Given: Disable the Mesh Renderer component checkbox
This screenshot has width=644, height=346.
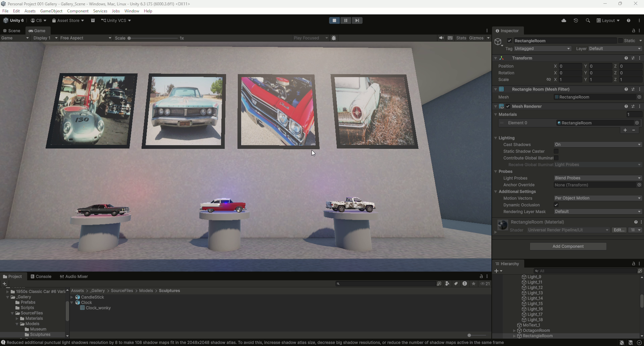Looking at the screenshot, I should click(508, 106).
